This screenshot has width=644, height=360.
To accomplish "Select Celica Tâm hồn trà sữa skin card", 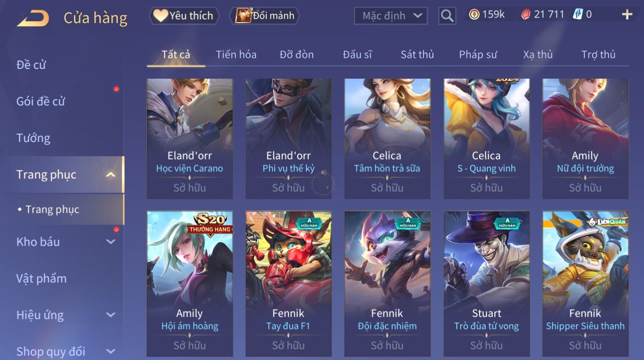I will [x=387, y=139].
